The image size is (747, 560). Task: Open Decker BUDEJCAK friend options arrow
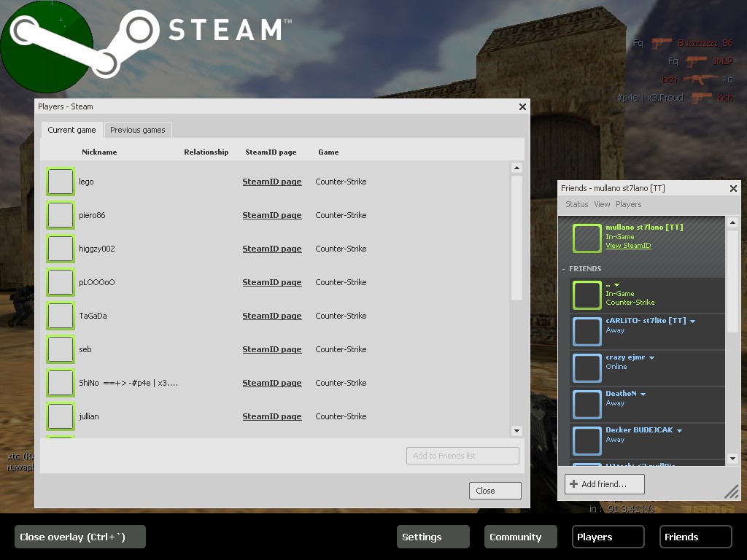pyautogui.click(x=679, y=431)
